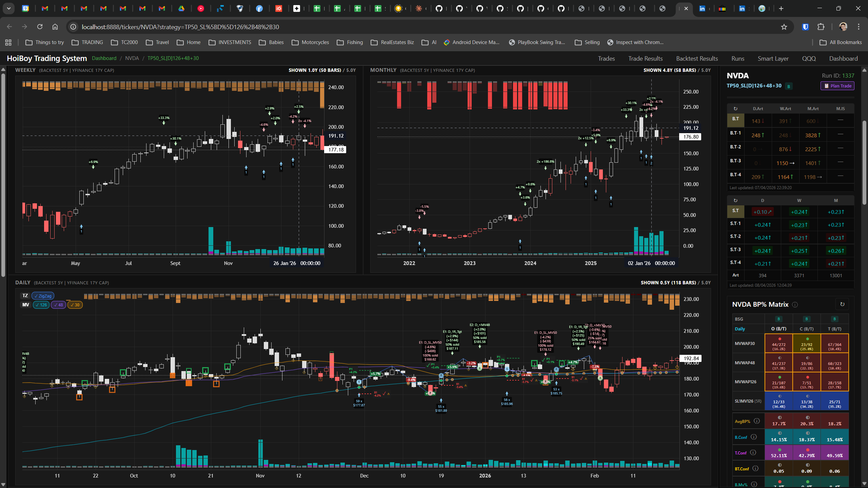Open the TRADING bookmark folder
The image size is (868, 488).
click(87, 42)
